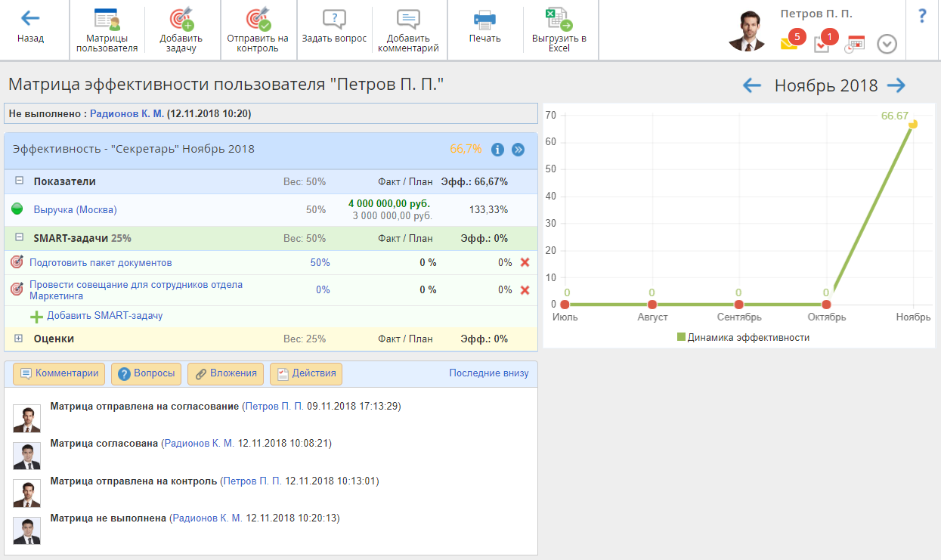Open the user menu dropdown arrow
The image size is (941, 560).
click(x=887, y=45)
